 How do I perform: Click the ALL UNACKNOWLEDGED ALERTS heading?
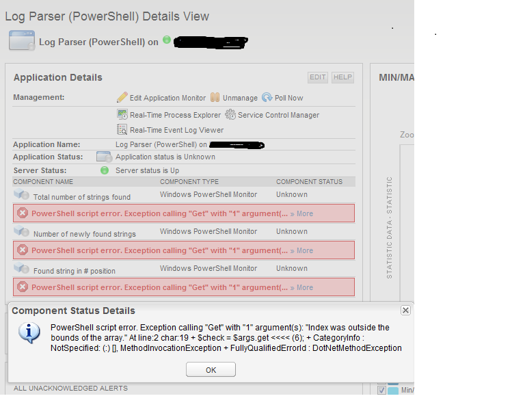(70, 388)
